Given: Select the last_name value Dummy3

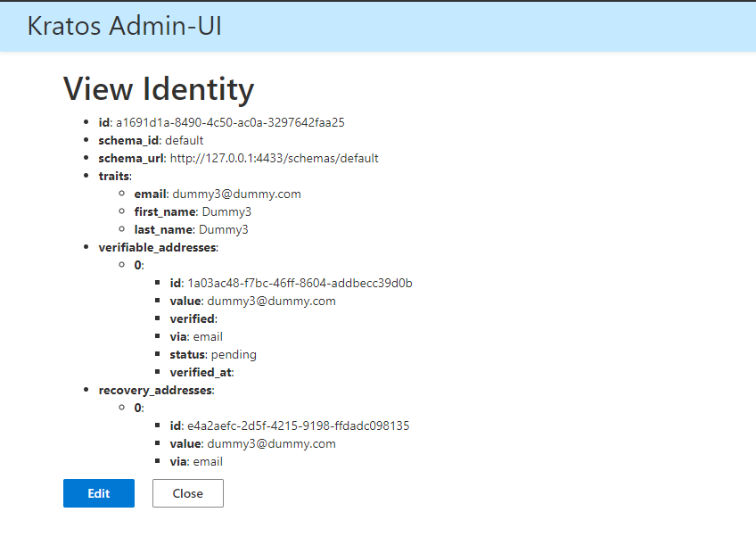Looking at the screenshot, I should point(224,229).
